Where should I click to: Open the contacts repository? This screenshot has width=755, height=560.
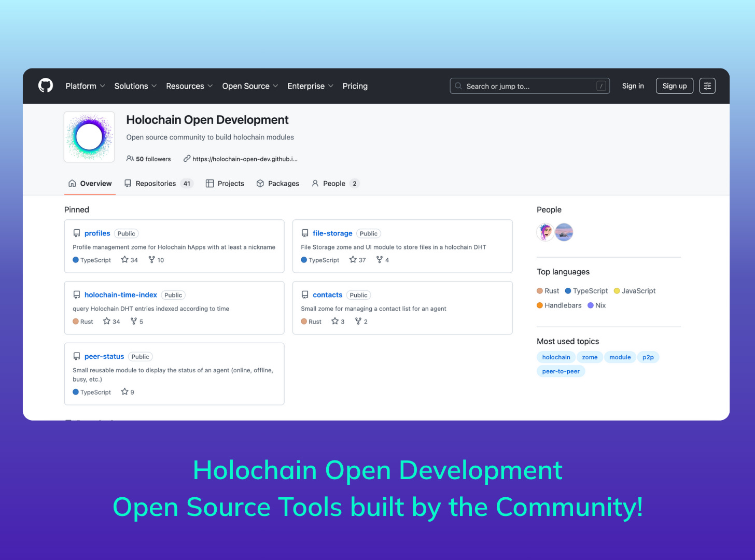pos(328,295)
